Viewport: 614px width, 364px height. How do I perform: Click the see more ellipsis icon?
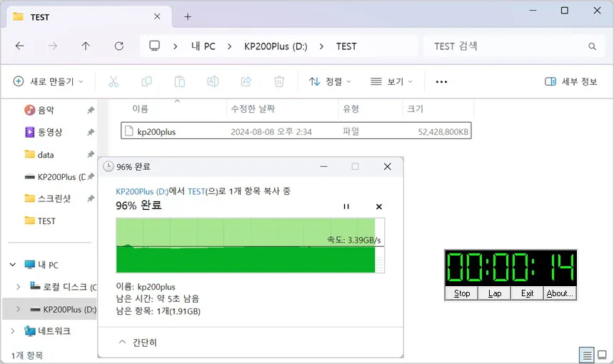[441, 81]
